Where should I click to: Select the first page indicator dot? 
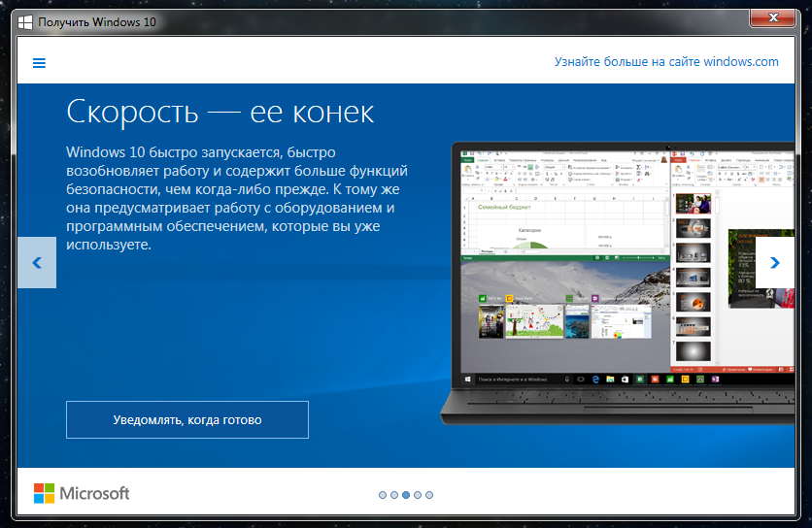(383, 495)
